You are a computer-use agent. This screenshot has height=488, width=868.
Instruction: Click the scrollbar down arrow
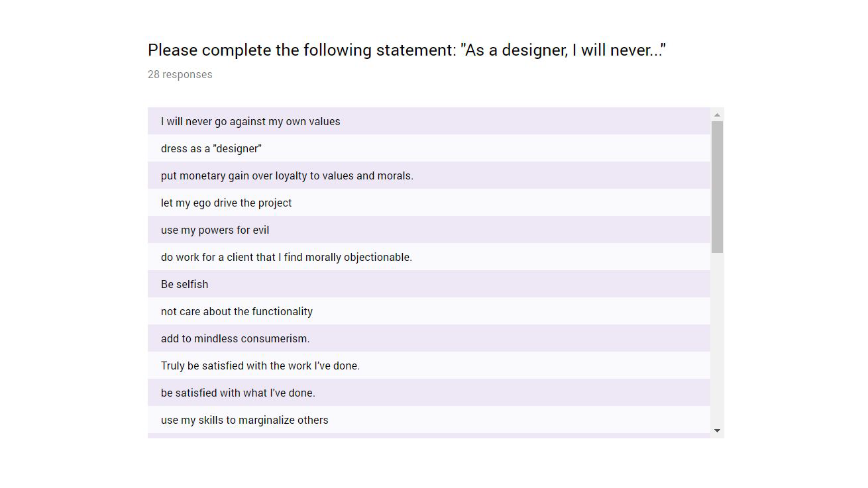(717, 430)
